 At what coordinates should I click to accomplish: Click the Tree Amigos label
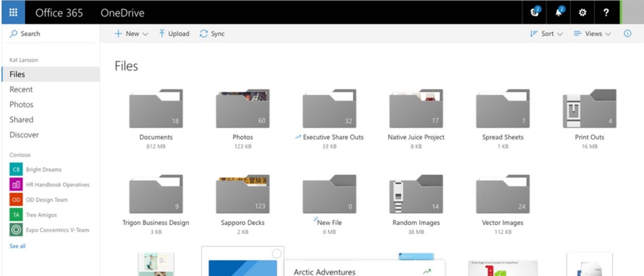pos(41,215)
